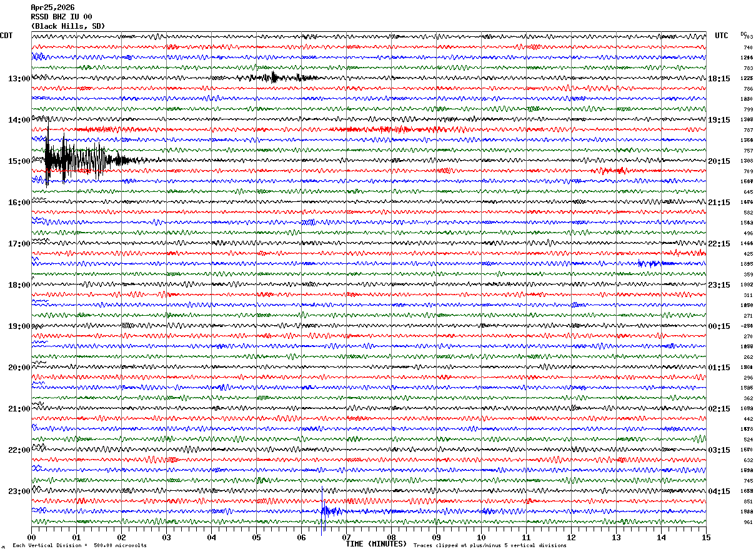Click the UTC timezone header
Screen dimensions: 756x554
pos(722,36)
